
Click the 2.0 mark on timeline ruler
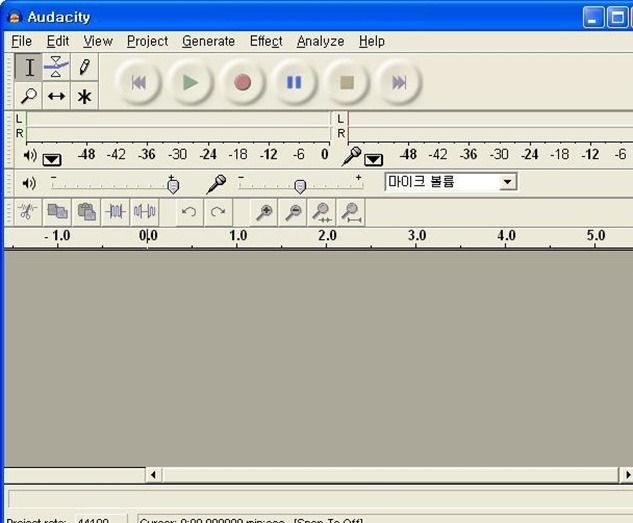coord(327,236)
